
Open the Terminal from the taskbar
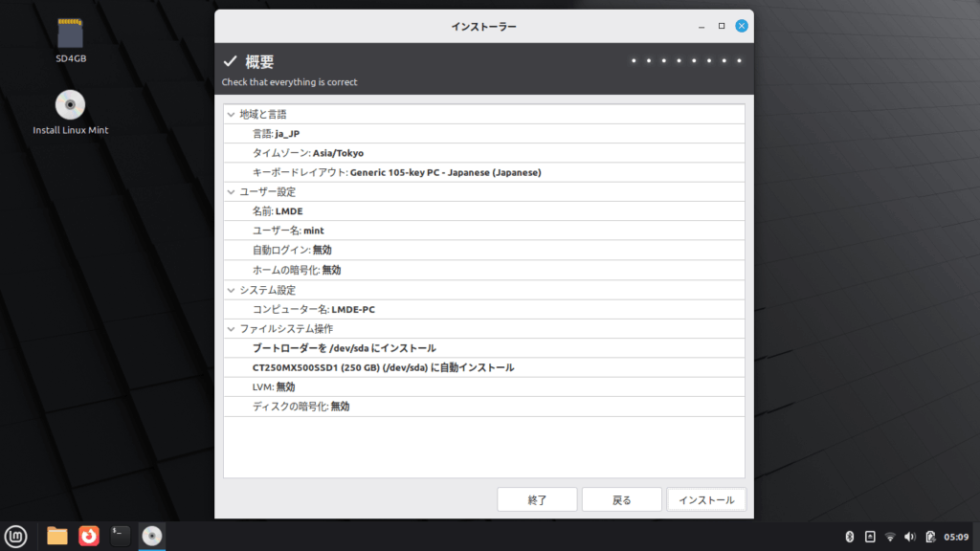[120, 536]
